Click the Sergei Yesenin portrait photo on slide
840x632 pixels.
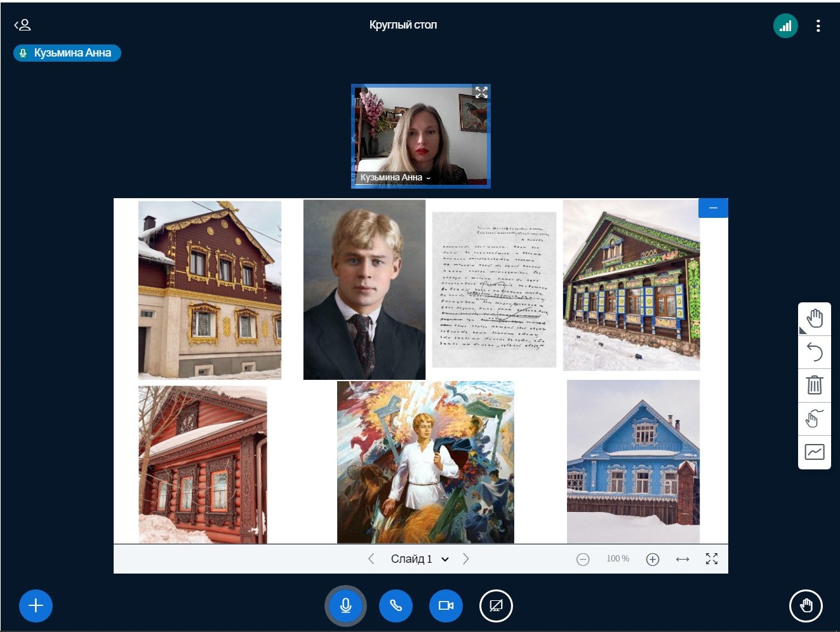coord(364,290)
